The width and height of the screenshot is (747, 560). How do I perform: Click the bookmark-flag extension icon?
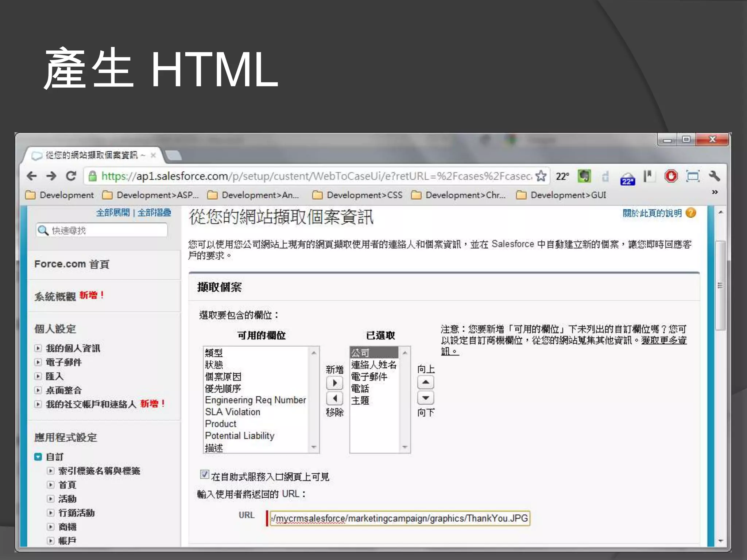click(x=649, y=176)
